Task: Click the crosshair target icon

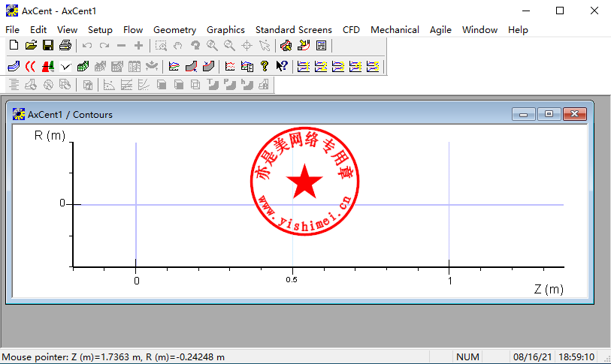Action: 247,46
